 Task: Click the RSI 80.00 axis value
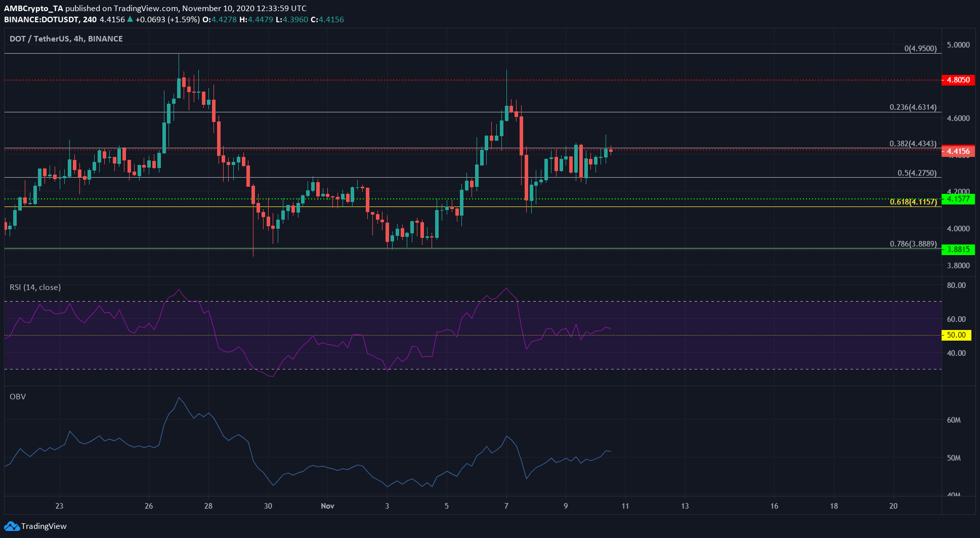click(956, 285)
